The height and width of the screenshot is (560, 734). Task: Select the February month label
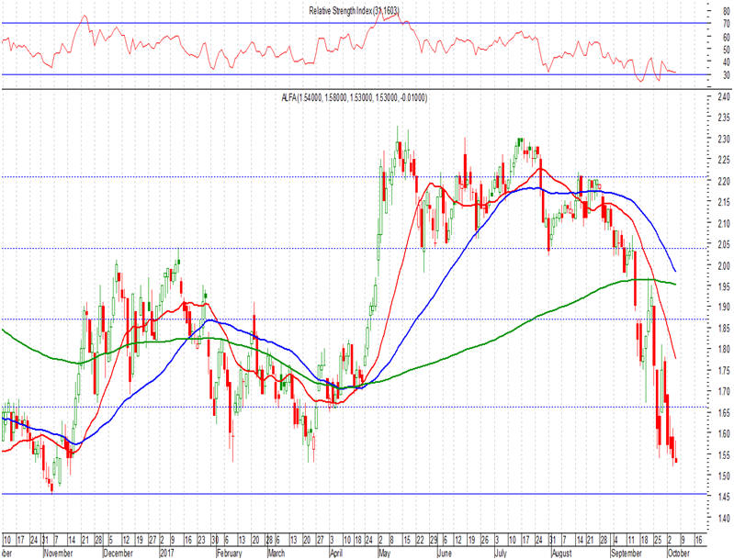tap(230, 553)
